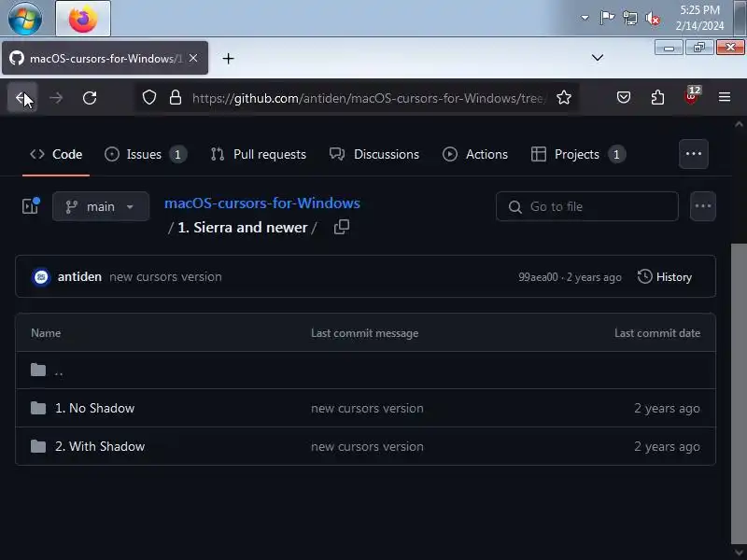Screen dimensions: 747x560
Task: Click the browser Back arrow button
Action: click(21, 98)
